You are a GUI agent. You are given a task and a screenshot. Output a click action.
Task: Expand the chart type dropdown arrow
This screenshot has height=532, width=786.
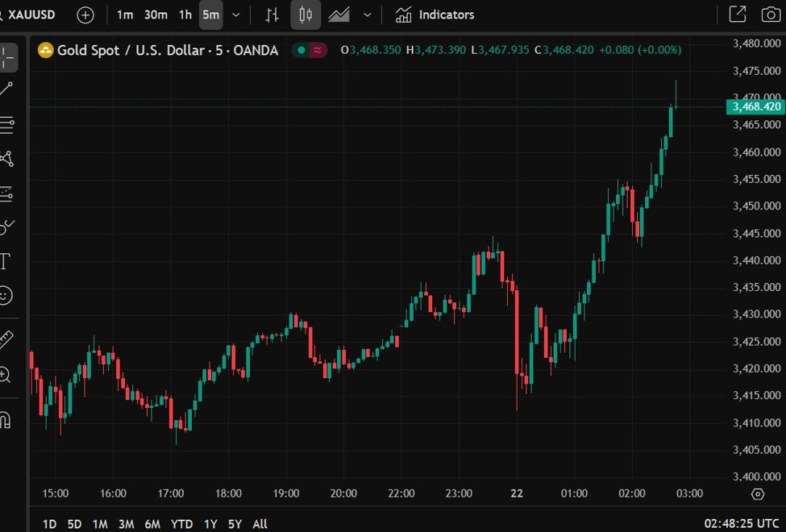coord(368,15)
